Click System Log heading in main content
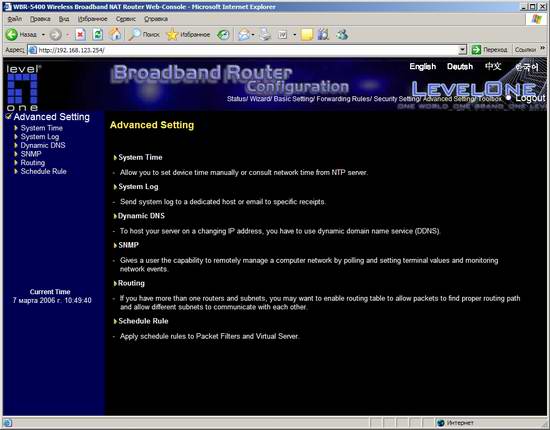The height and width of the screenshot is (430, 550). pos(138,187)
